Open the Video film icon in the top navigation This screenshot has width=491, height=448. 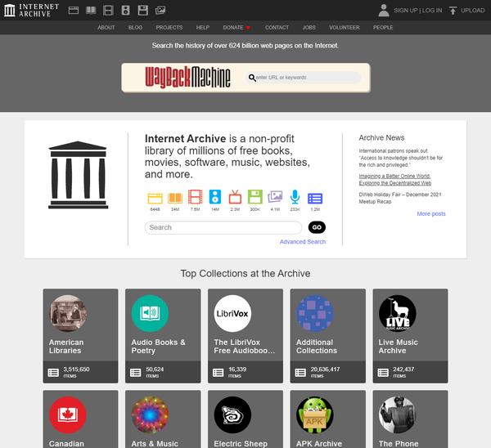click(x=108, y=11)
